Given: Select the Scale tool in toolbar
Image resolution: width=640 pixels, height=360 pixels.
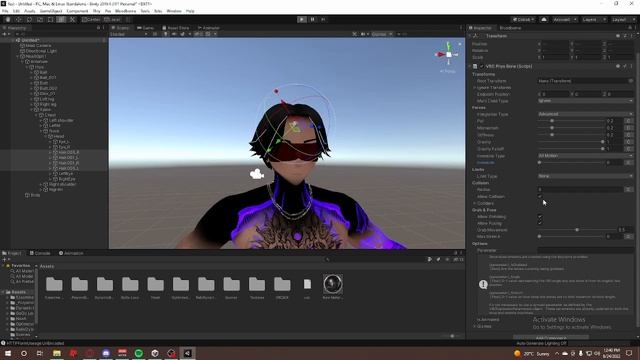Looking at the screenshot, I should pos(40,19).
